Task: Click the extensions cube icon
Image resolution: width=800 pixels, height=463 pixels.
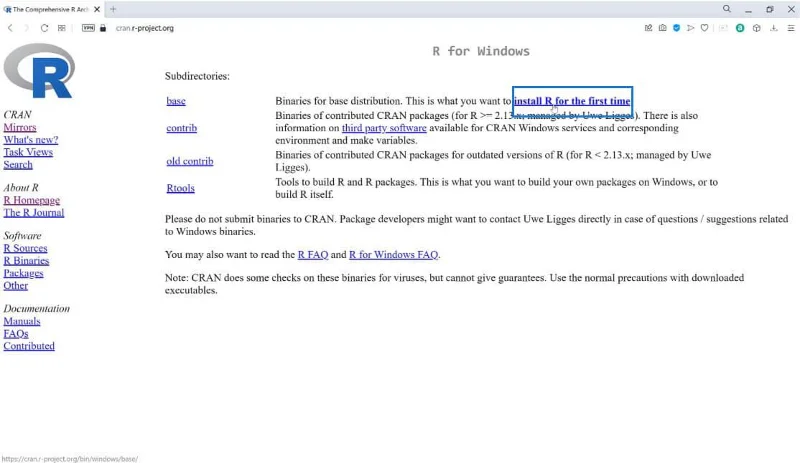Action: click(757, 28)
